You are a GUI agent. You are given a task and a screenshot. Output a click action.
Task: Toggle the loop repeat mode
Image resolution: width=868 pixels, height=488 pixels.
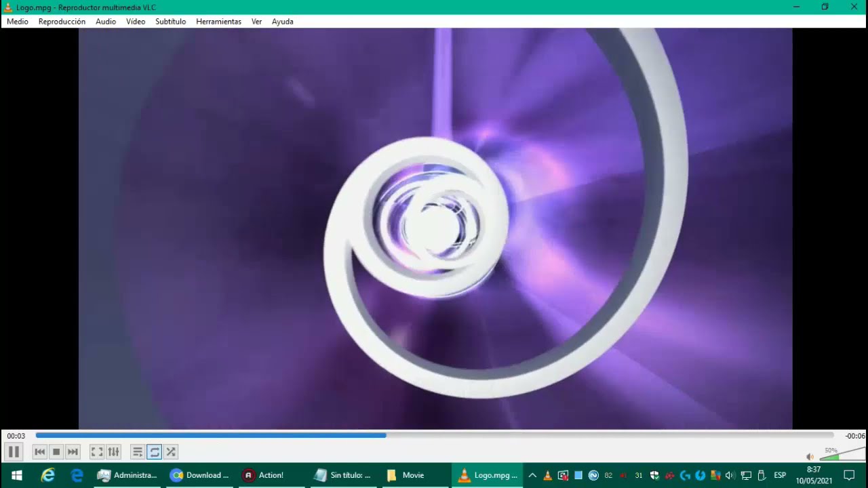[x=154, y=451]
